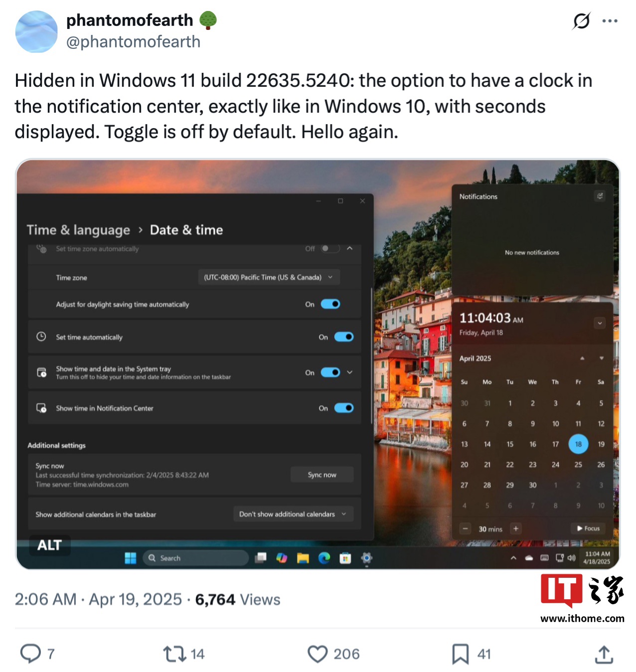This screenshot has height=672, width=636.
Task: Go back to Time & language breadcrumb
Action: pos(78,230)
